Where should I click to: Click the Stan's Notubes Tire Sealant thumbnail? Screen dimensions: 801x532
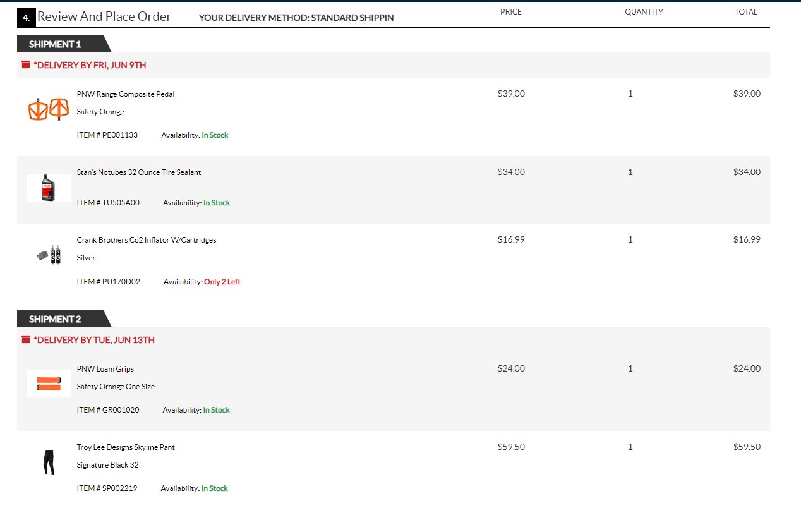pos(49,188)
